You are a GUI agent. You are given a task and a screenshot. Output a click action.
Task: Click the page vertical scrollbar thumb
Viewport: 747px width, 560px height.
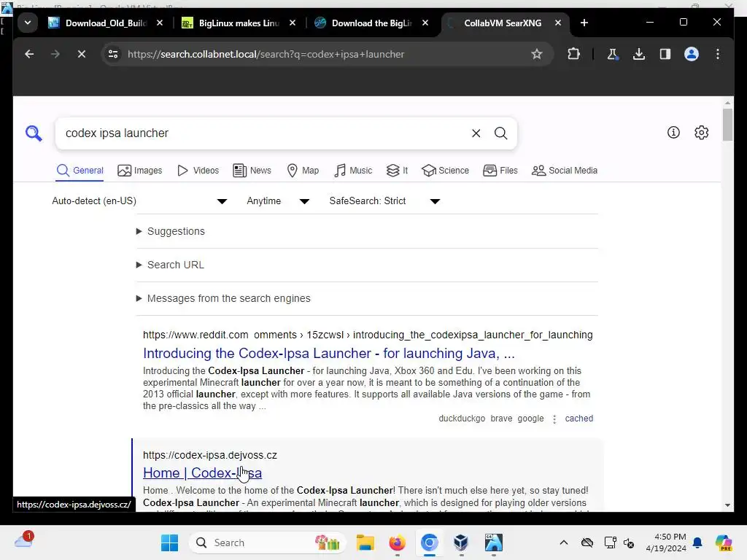point(727,125)
